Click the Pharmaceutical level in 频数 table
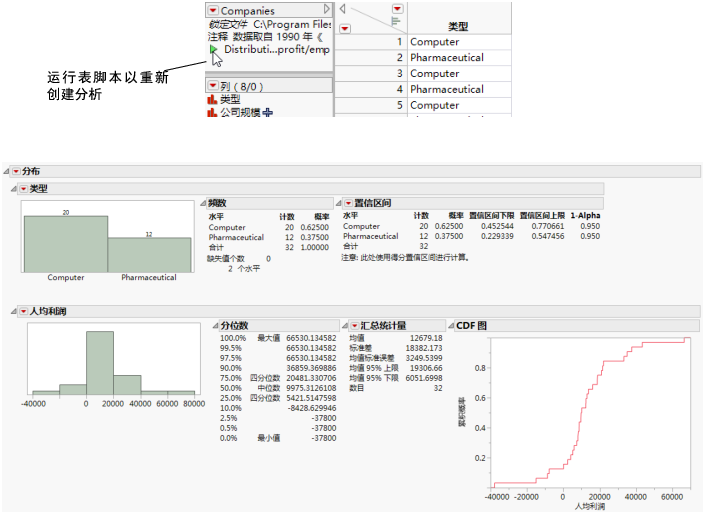Viewport: 705px width, 514px height. pos(236,237)
